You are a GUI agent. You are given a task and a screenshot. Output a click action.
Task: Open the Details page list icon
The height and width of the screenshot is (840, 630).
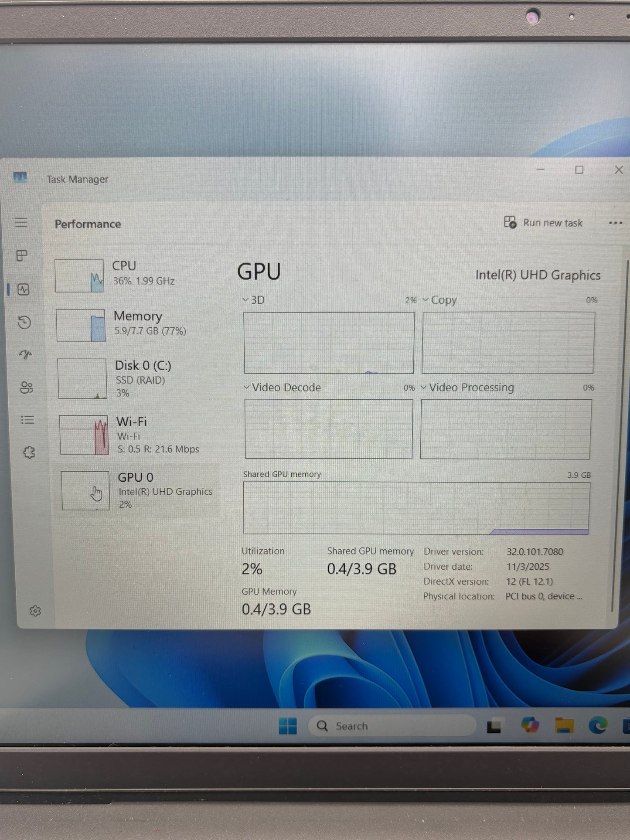pos(27,420)
